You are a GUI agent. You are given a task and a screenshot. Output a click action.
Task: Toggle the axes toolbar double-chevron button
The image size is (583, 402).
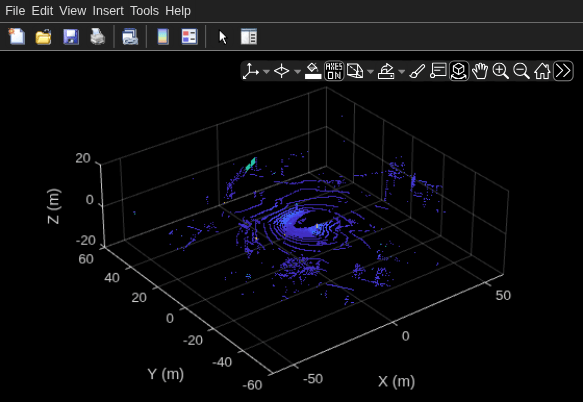pos(563,71)
